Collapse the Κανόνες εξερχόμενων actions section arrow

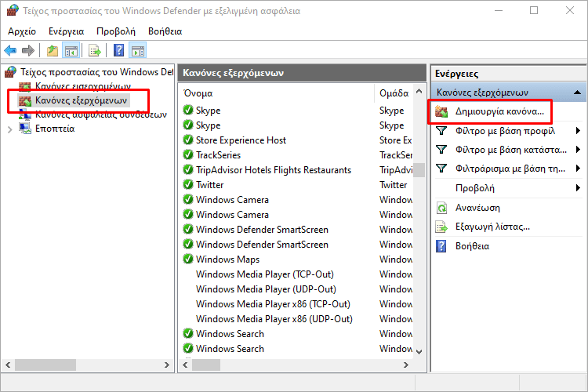[578, 93]
